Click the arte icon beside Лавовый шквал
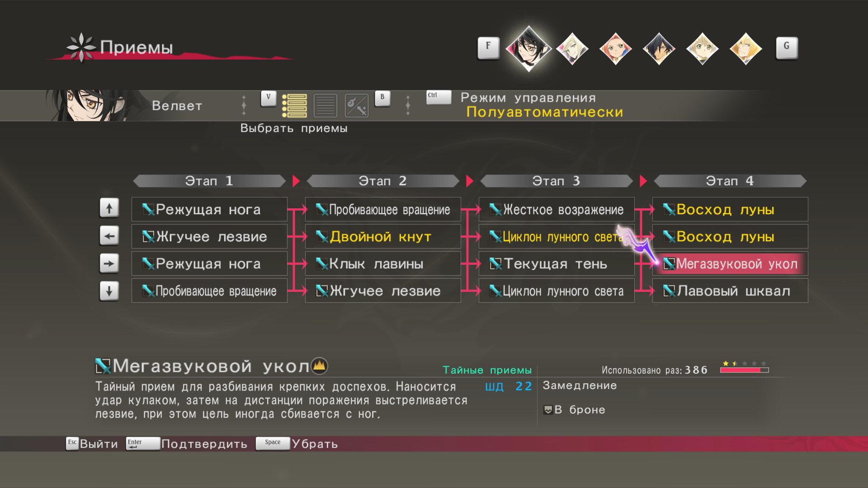This screenshot has height=488, width=868. tap(669, 291)
